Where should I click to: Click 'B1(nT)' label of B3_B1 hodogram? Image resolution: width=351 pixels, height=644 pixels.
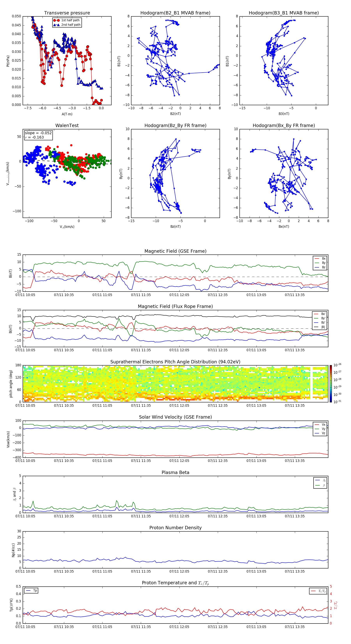[x=227, y=61]
